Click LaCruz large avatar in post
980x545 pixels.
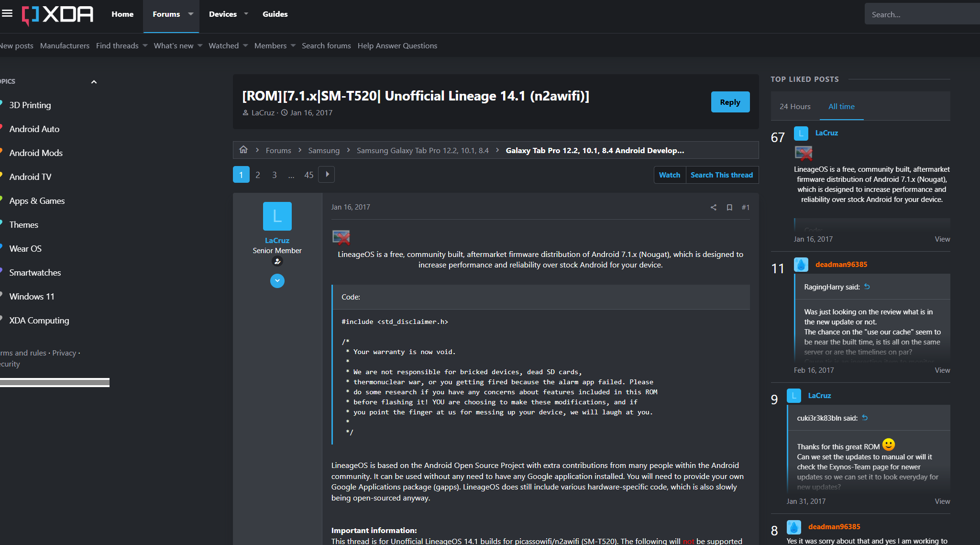pyautogui.click(x=277, y=216)
